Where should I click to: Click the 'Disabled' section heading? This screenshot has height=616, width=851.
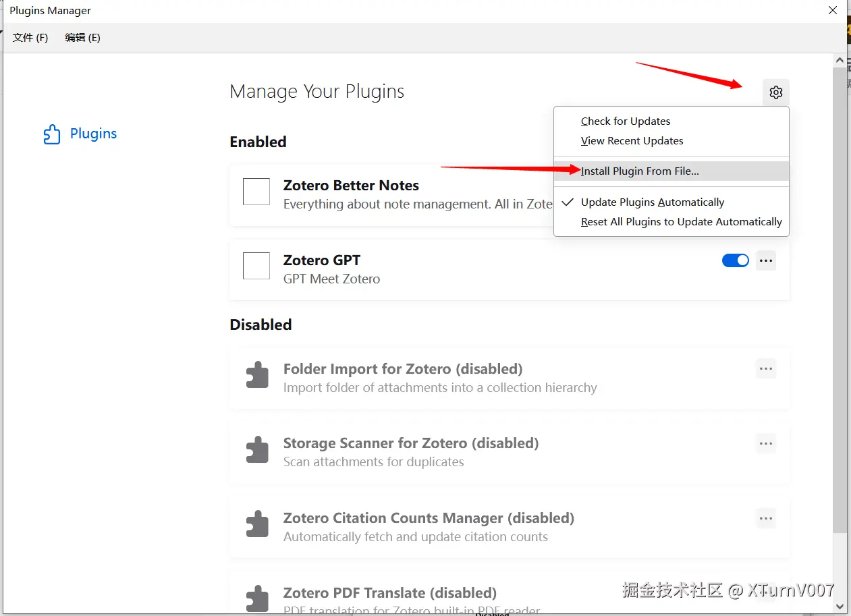260,325
